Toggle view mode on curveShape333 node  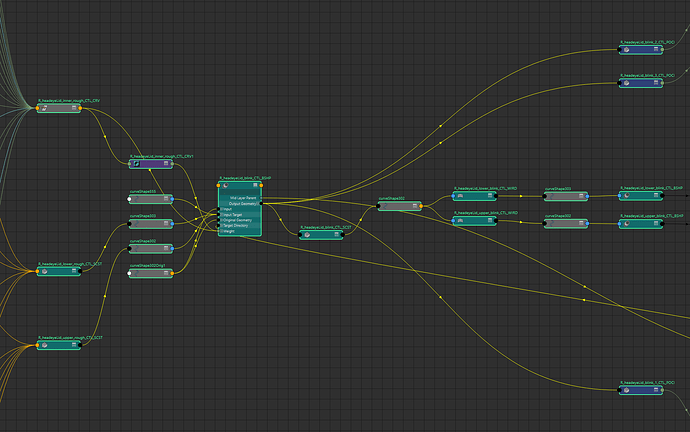click(x=166, y=198)
